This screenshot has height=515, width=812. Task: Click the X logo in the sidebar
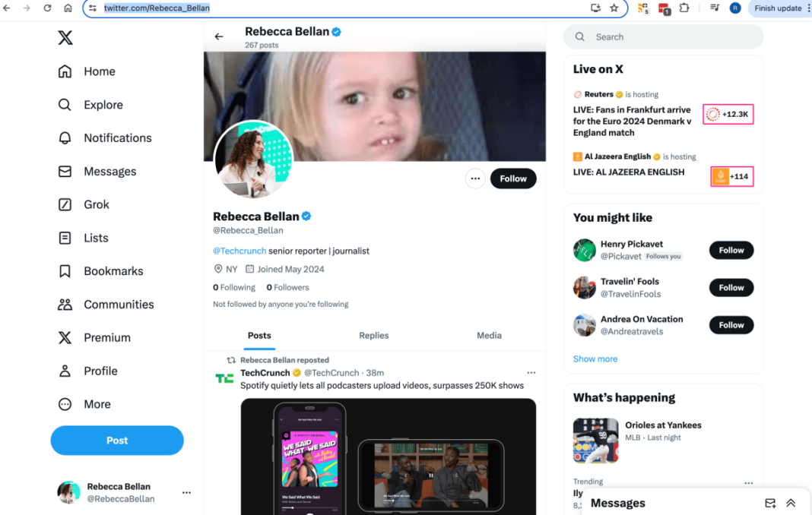[x=65, y=38]
